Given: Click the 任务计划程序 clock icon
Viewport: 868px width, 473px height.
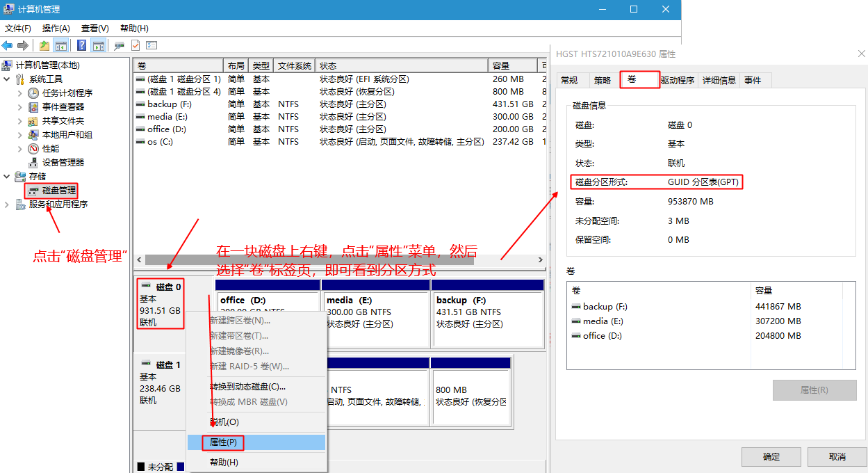Looking at the screenshot, I should point(33,93).
